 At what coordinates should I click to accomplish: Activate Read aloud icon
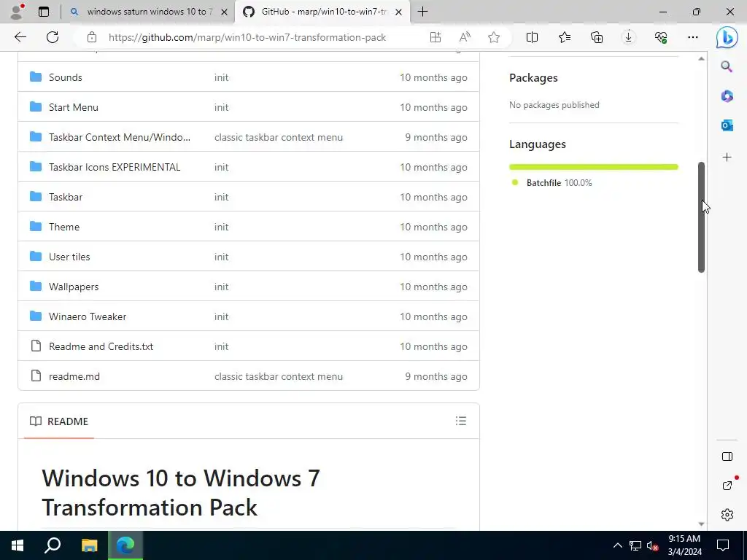[465, 37]
